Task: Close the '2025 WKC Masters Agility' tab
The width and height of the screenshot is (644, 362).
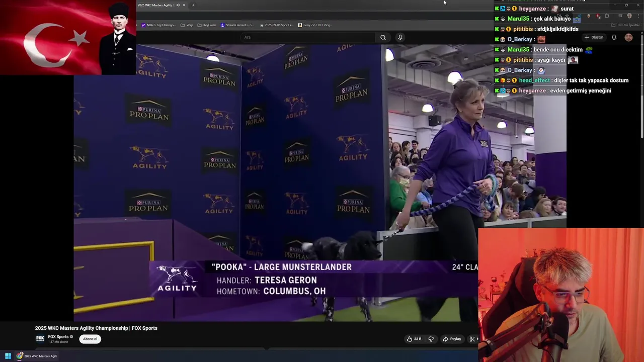Action: point(184,5)
